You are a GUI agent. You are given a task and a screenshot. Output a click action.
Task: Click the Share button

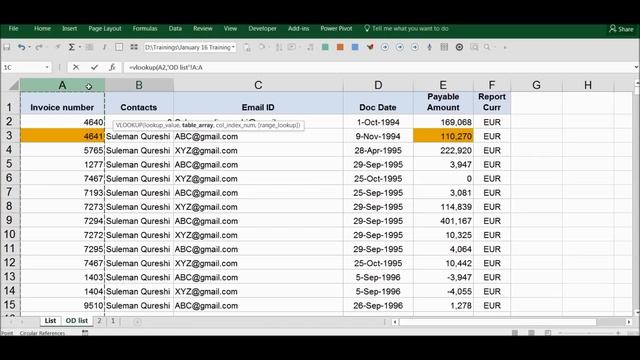click(621, 29)
